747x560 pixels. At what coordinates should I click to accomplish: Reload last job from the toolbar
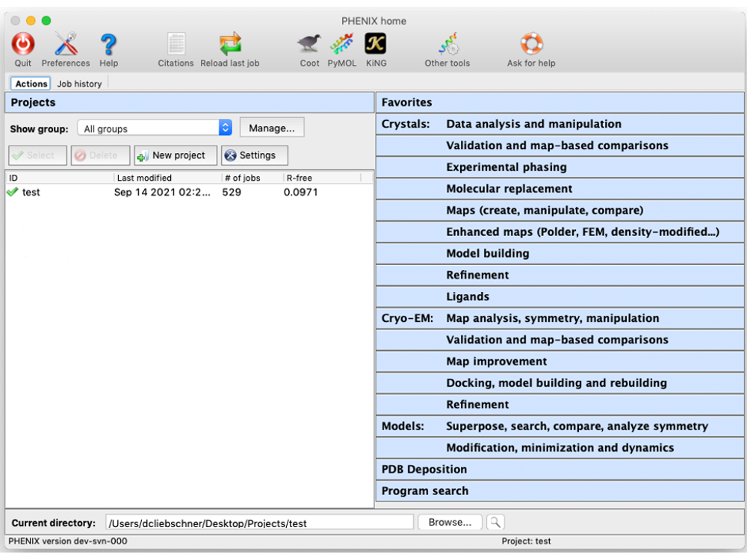click(230, 46)
